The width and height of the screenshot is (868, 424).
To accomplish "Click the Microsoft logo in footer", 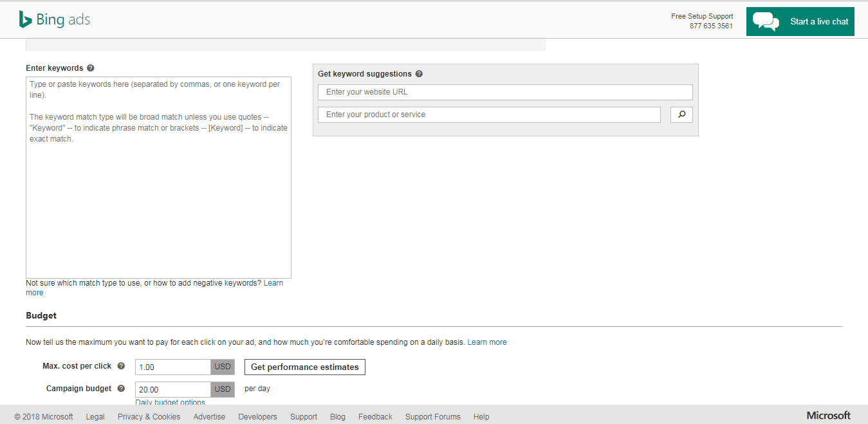I will tap(828, 416).
